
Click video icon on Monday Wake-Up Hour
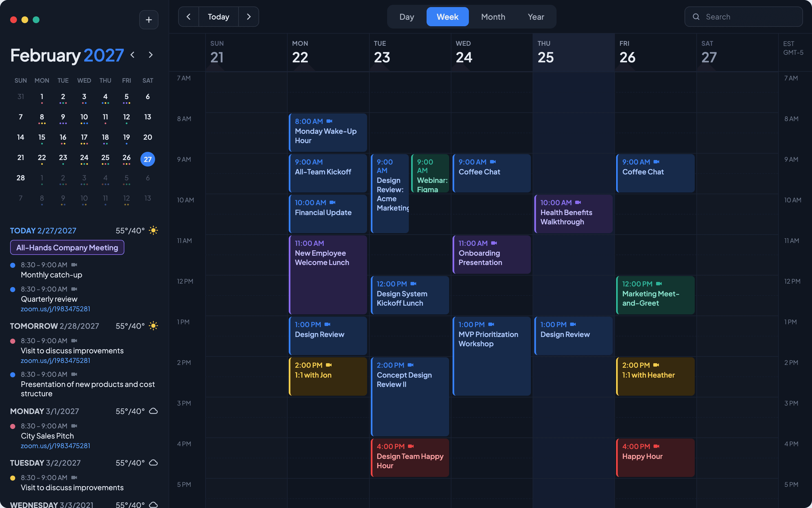330,121
